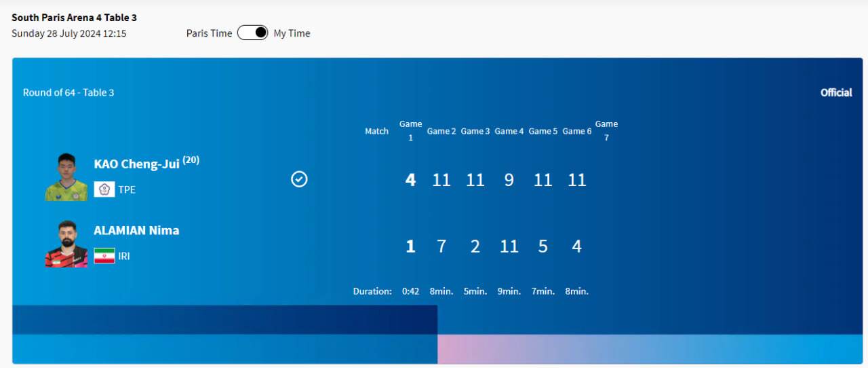Click ALAMIAN's Game 4 score of 11
The image size is (868, 368).
[x=509, y=246]
